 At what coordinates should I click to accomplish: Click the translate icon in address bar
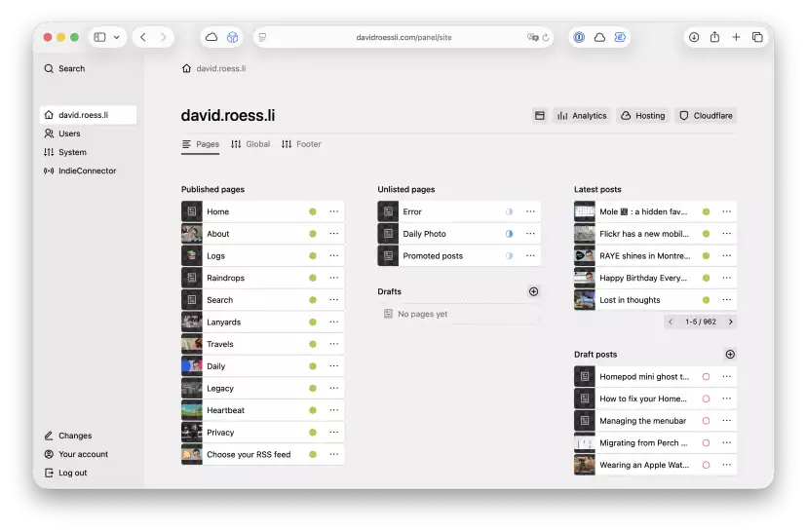coord(532,37)
